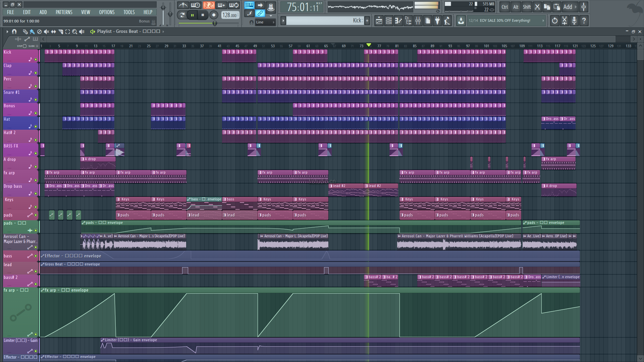Open the OPTIONS menu
This screenshot has height=362, width=644.
[107, 12]
